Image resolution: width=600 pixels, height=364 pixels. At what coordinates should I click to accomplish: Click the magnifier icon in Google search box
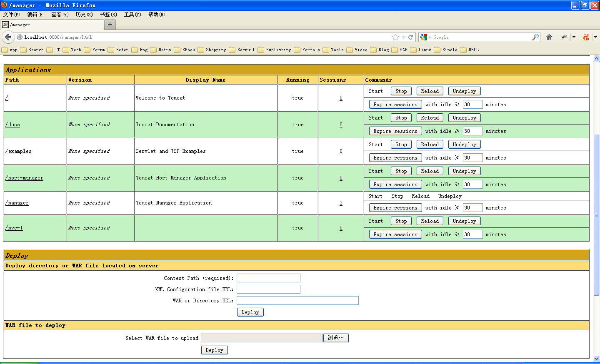[x=535, y=37]
